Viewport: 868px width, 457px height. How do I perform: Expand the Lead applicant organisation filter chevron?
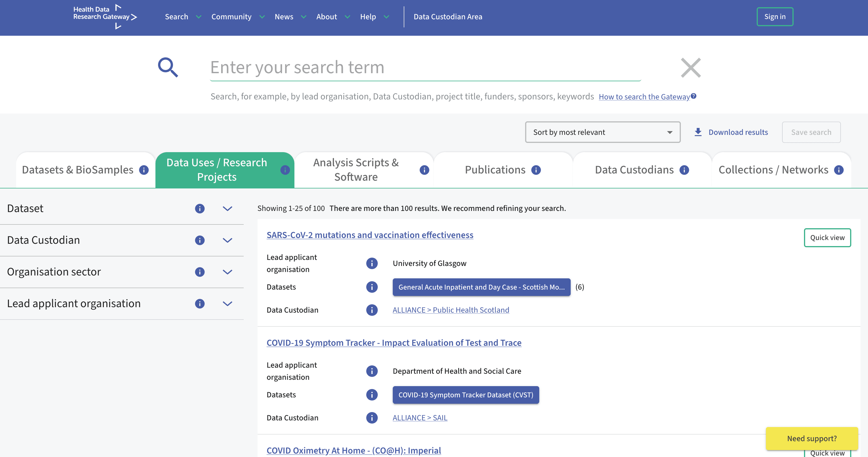coord(228,303)
